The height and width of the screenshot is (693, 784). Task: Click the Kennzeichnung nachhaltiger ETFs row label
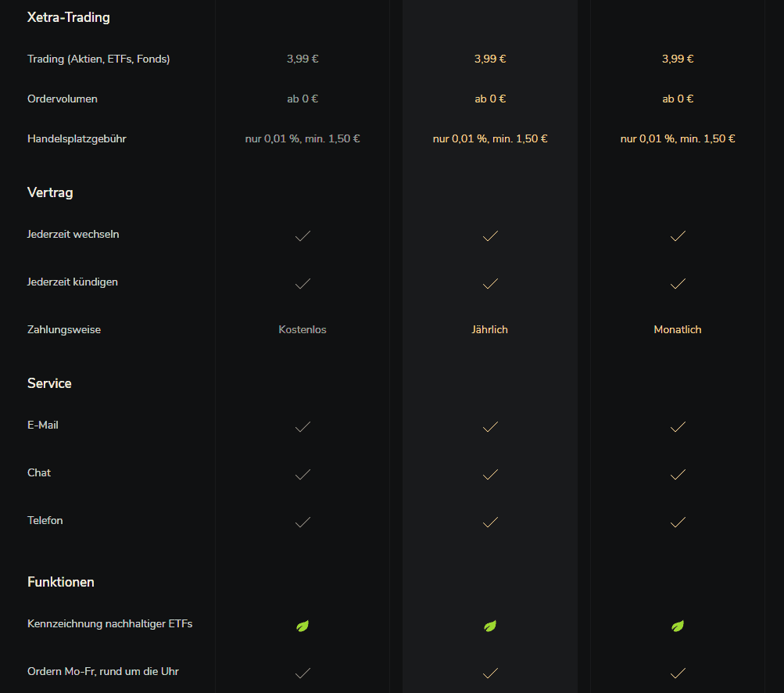pos(110,624)
